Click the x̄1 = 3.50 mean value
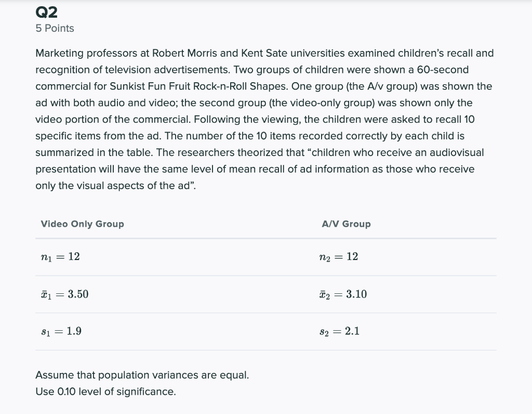532x414 pixels. (64, 294)
